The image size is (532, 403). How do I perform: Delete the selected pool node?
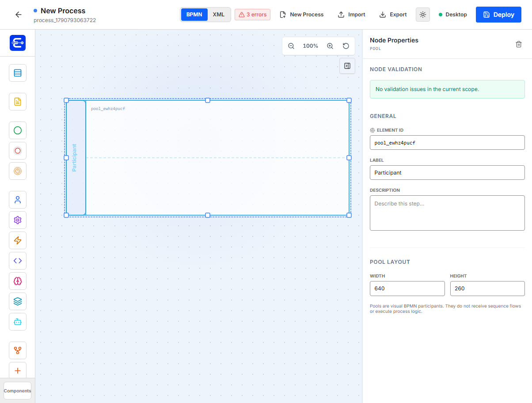click(519, 44)
